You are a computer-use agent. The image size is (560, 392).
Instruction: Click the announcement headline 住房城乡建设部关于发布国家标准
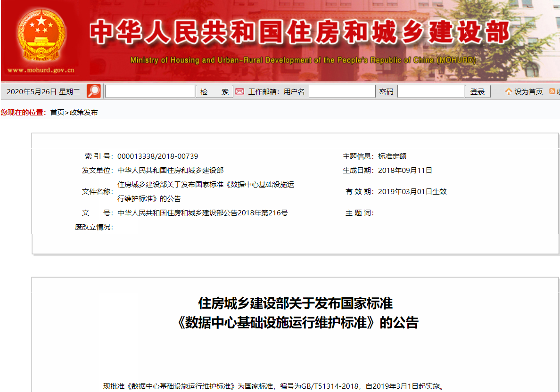click(296, 303)
